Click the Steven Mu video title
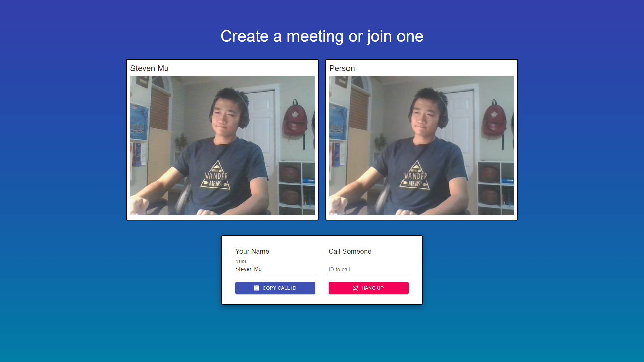 click(x=149, y=68)
